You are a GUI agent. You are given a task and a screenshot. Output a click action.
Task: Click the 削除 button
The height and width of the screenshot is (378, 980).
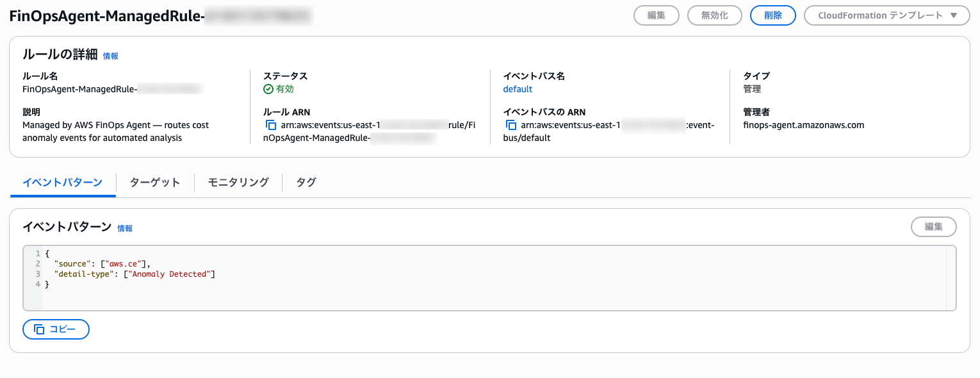coord(773,15)
